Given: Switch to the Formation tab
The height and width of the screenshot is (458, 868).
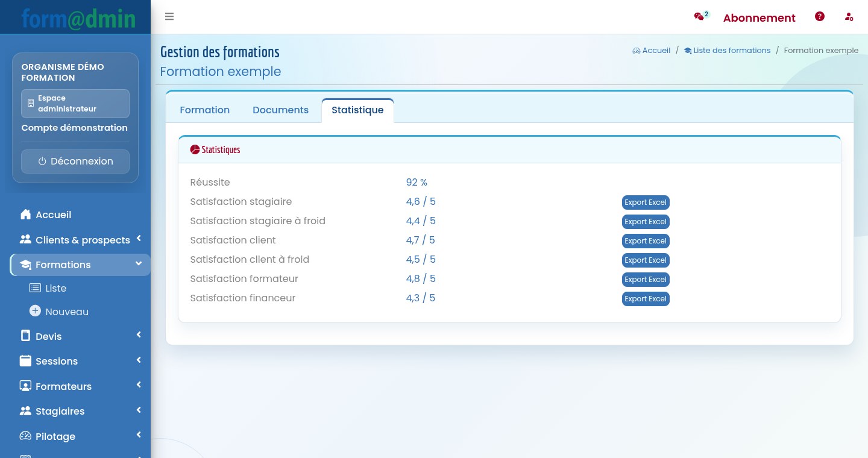Looking at the screenshot, I should [x=205, y=110].
